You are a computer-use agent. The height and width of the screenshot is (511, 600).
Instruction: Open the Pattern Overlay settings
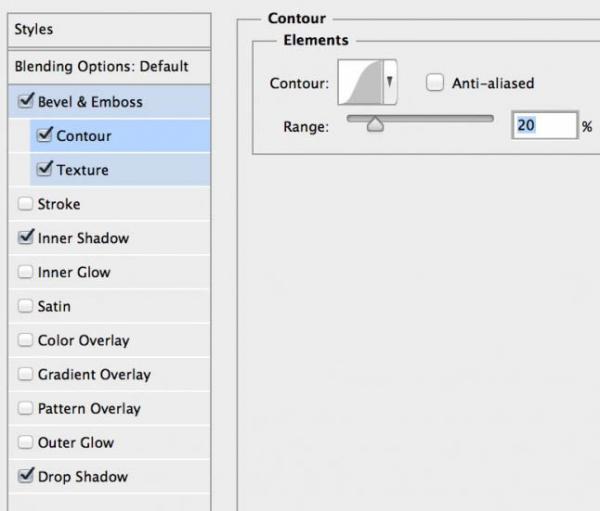click(x=89, y=408)
